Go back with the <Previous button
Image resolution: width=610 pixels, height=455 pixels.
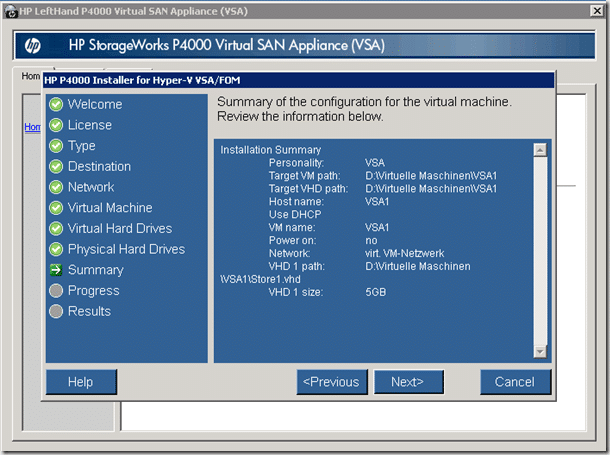pos(331,382)
